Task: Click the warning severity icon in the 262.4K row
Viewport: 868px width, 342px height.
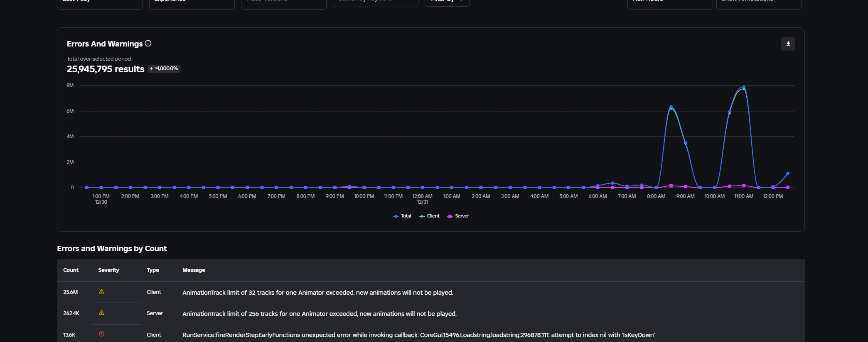Action: (101, 313)
